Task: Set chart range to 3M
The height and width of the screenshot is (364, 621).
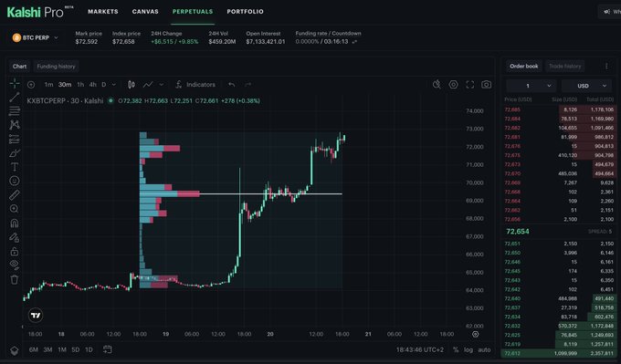Action: click(x=47, y=349)
